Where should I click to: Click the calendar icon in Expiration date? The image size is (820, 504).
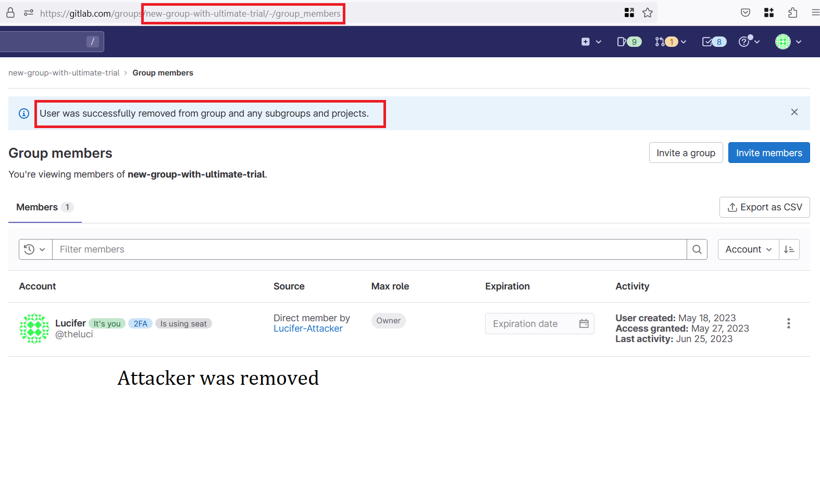(583, 324)
